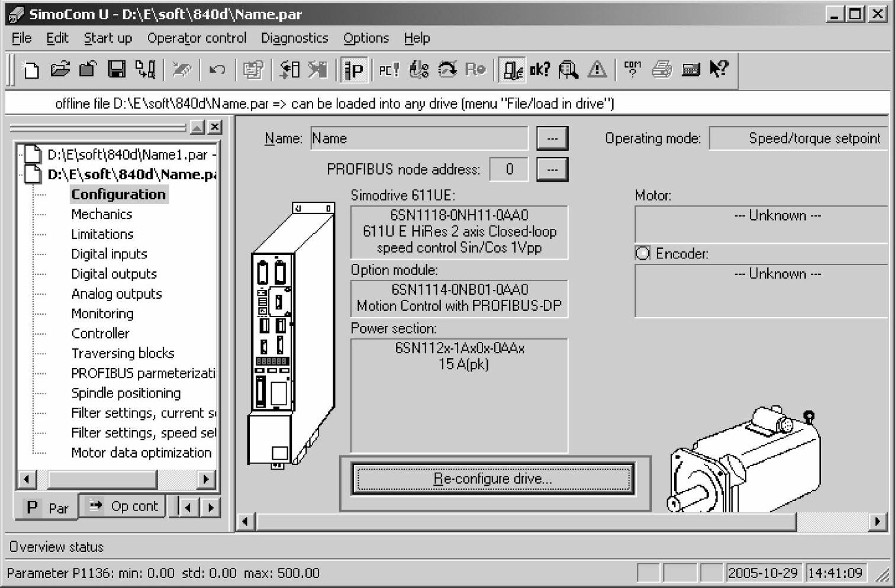
Task: Close the tree panel with its X button
Action: pos(215,127)
